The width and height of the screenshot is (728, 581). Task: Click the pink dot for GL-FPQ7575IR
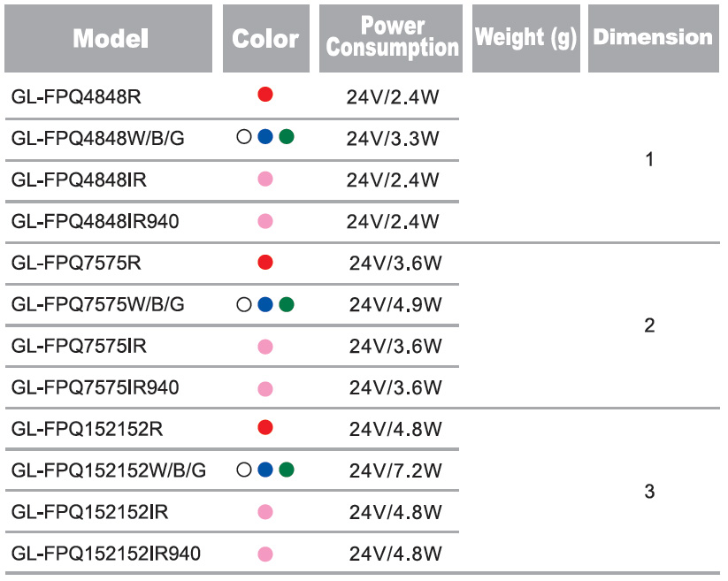[x=265, y=347]
